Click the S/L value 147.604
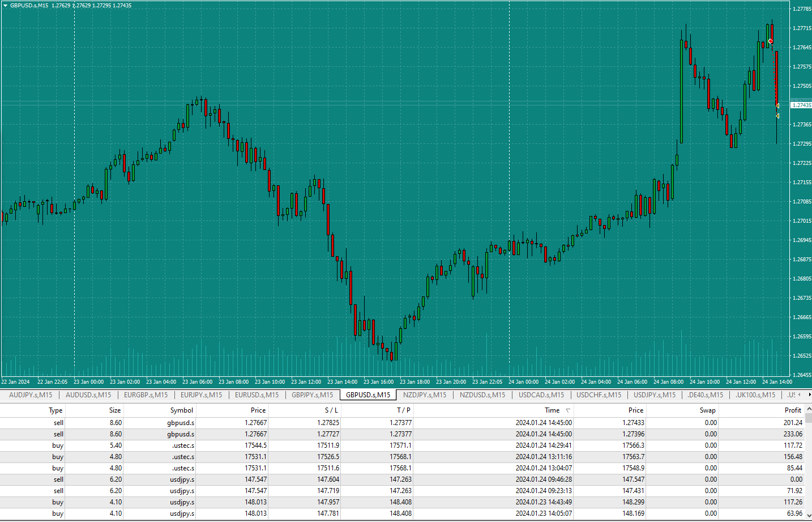812x522 pixels. coord(328,479)
